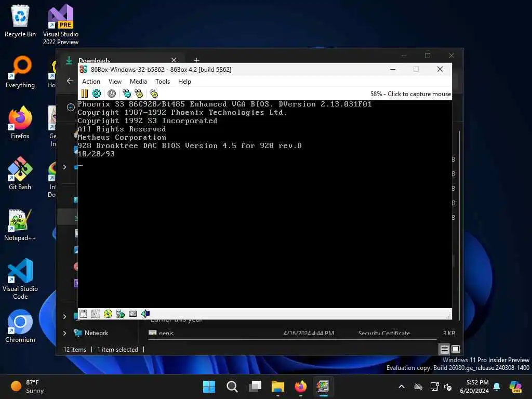Add a new tab in File Explorer
The image size is (532, 399).
tap(196, 60)
